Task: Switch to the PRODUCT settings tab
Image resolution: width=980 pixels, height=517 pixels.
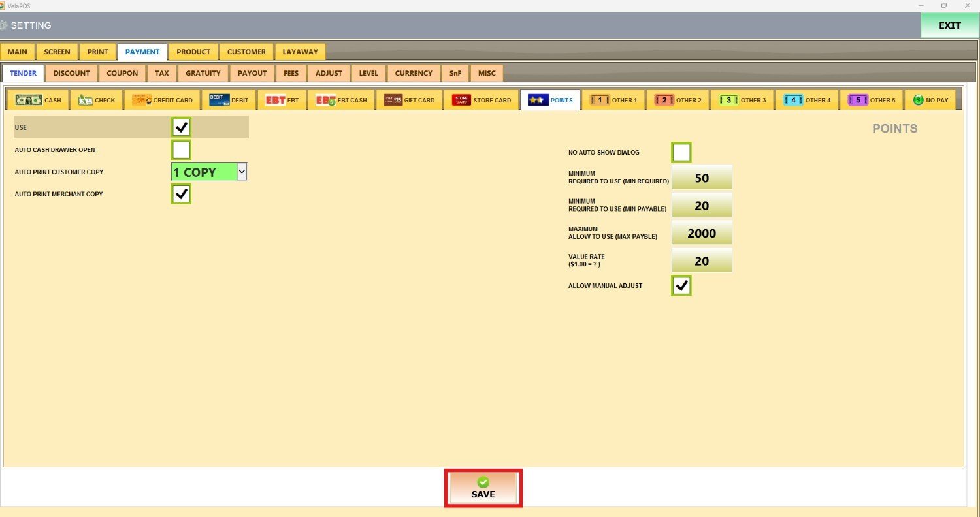Action: 193,52
